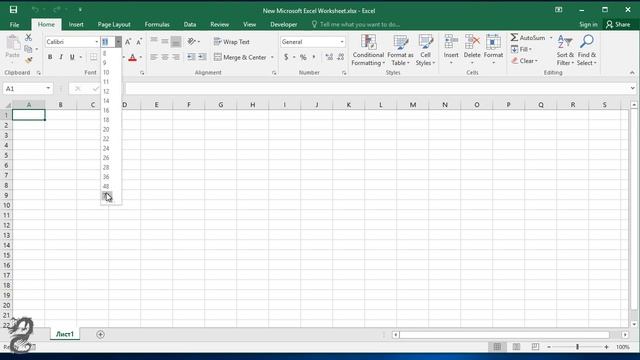
Task: Toggle bold formatting
Action: coord(50,57)
